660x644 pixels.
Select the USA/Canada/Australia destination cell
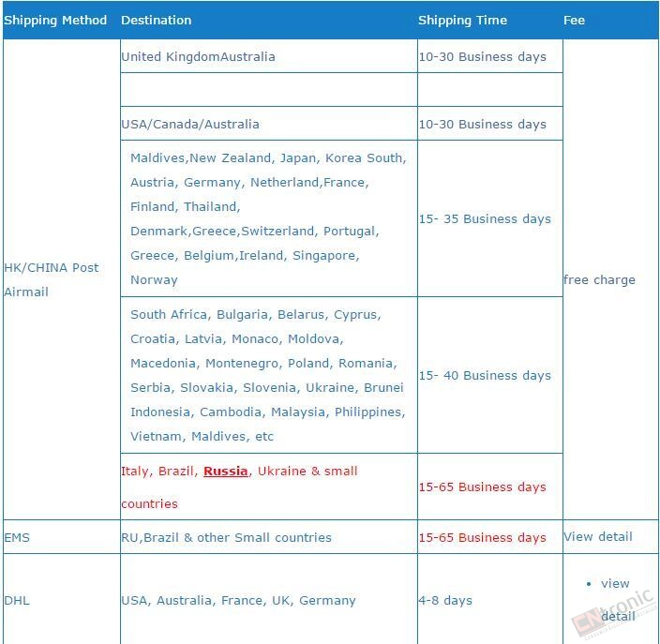point(269,124)
